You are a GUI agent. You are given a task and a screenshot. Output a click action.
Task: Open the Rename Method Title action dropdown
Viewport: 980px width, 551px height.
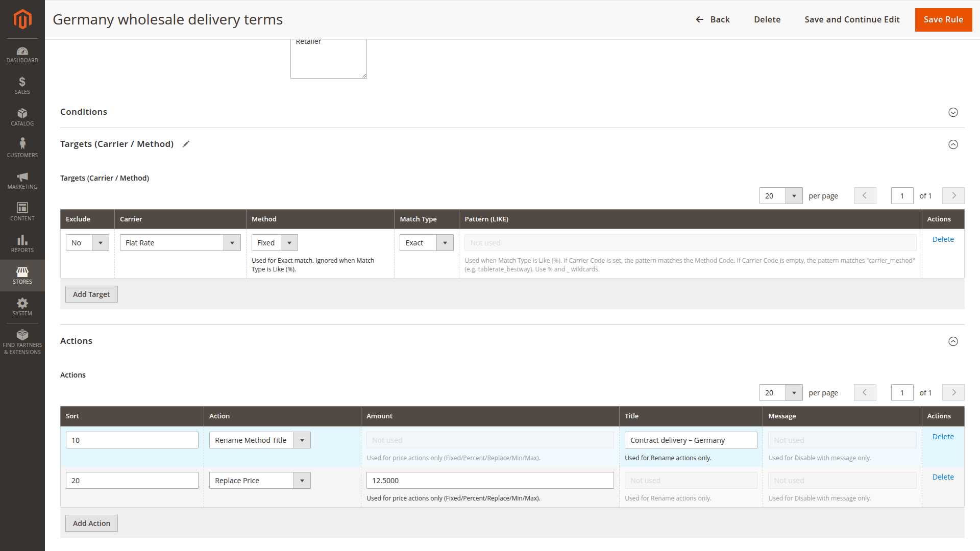[x=260, y=440]
